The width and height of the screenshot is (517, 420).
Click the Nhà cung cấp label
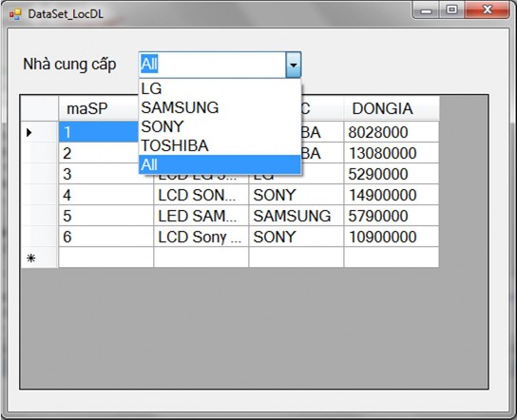[x=69, y=65]
